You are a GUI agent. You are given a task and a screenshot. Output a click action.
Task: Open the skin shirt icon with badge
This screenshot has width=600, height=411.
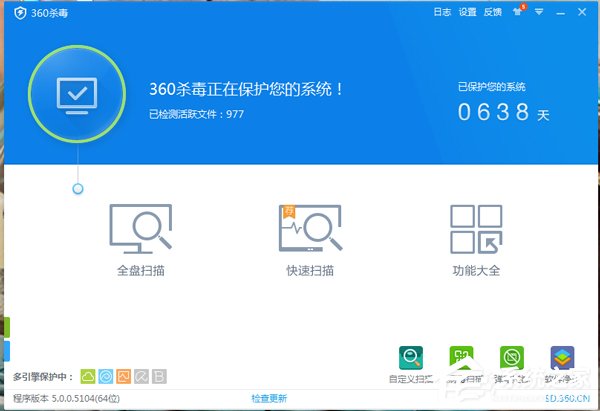(518, 11)
